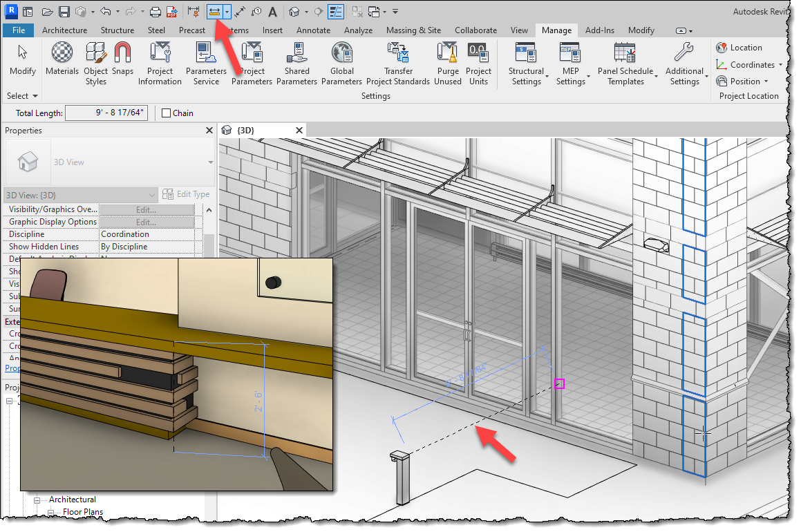The image size is (801, 532).
Task: Switch to the Annotate ribbon tab
Action: pyautogui.click(x=313, y=30)
